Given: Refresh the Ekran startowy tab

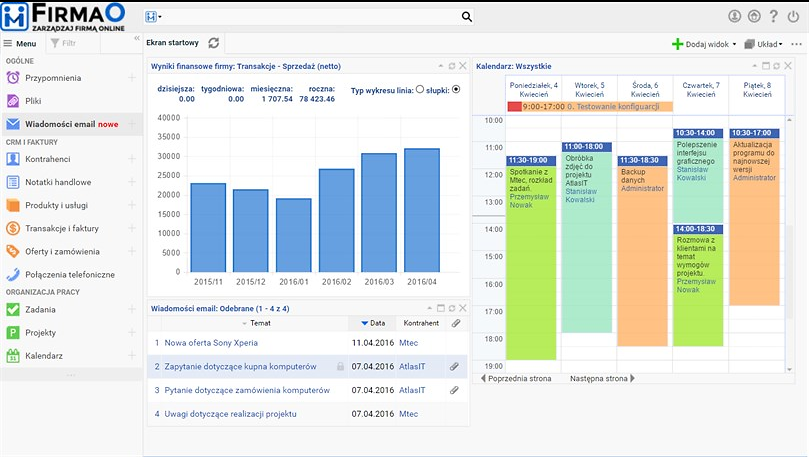Looking at the screenshot, I should point(214,43).
